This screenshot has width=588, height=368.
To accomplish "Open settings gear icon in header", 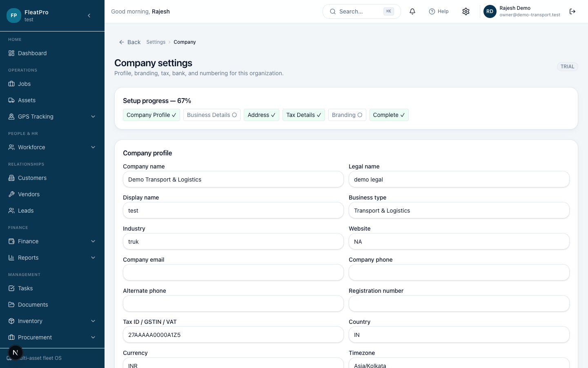I will click(x=466, y=11).
